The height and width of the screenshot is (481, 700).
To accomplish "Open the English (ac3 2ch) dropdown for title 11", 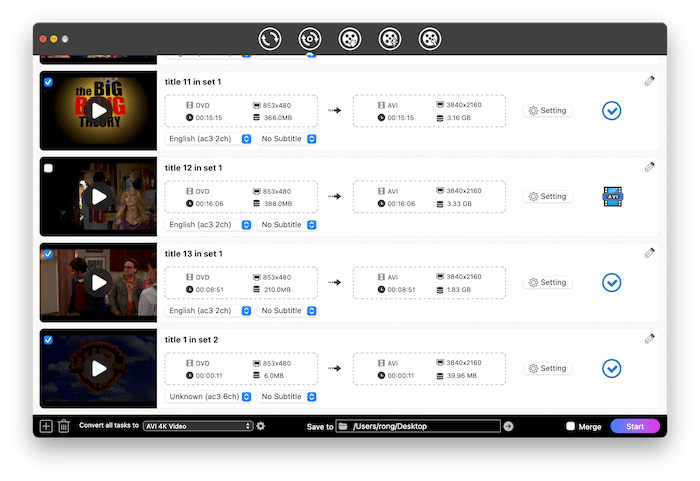I will 209,139.
